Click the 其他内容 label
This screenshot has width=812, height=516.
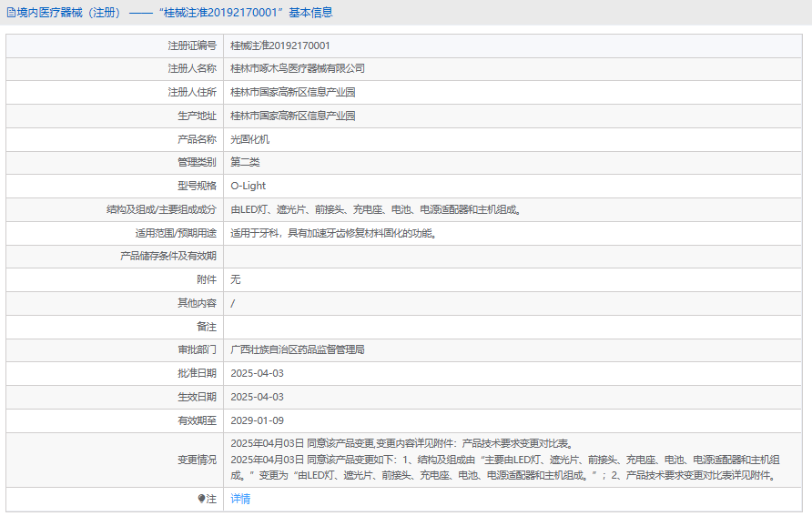197,303
